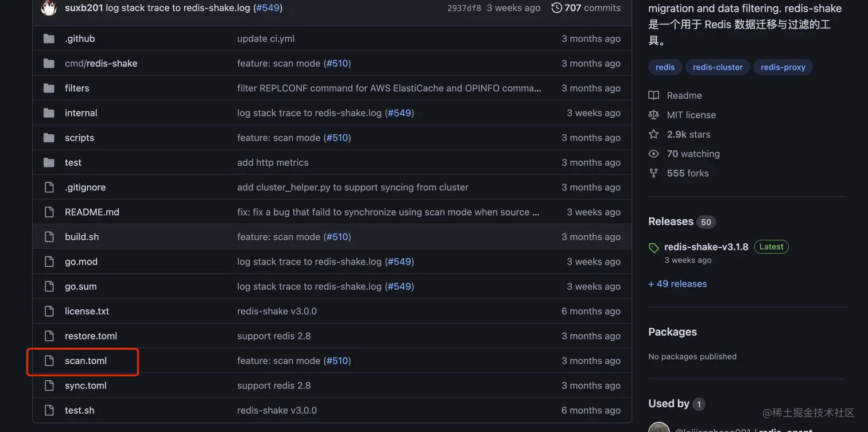Click the book icon next to Readme
The image size is (868, 432).
653,95
